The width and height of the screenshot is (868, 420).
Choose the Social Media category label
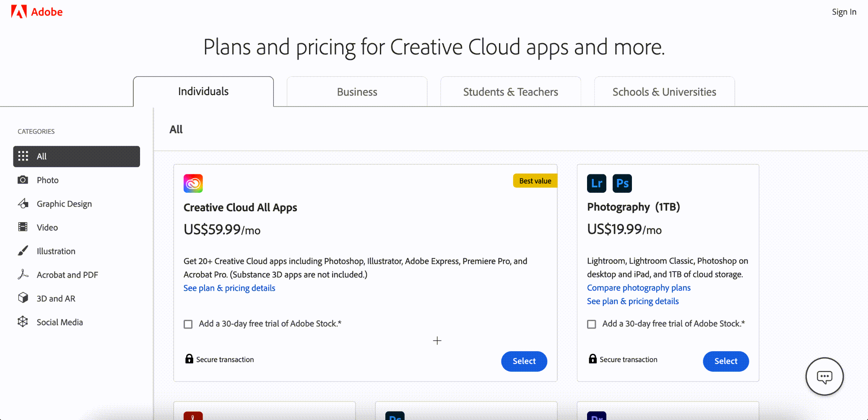(x=60, y=322)
